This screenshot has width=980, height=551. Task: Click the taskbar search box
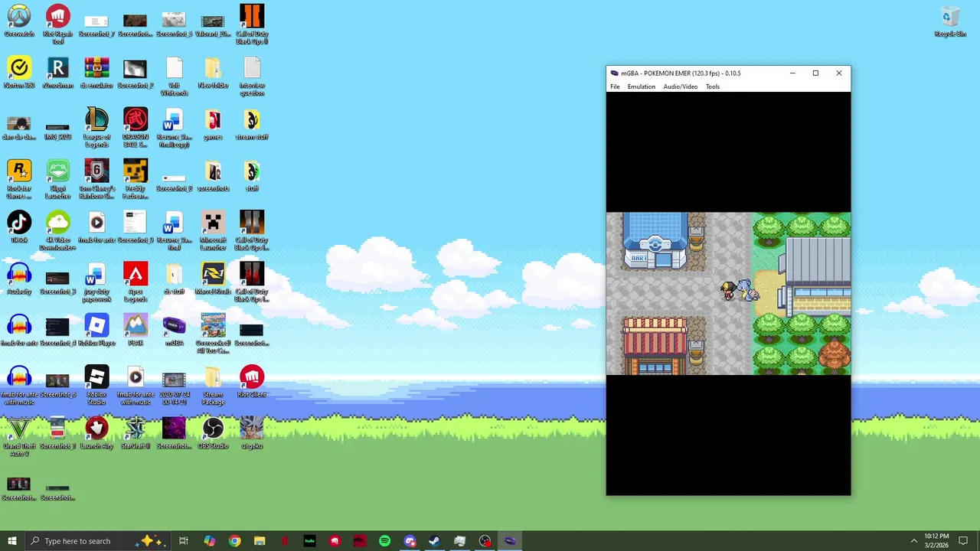(x=96, y=541)
